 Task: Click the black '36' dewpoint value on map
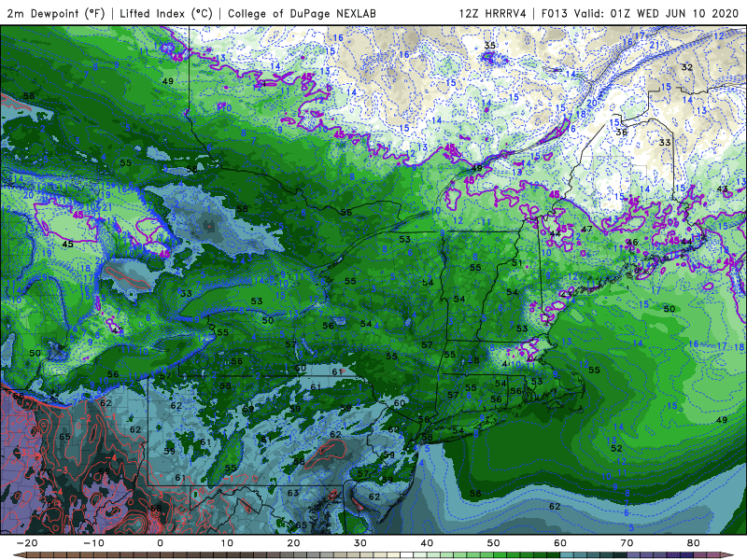621,132
